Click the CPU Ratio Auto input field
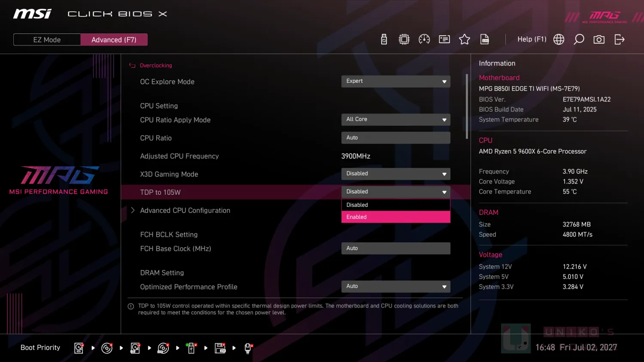 pos(395,138)
